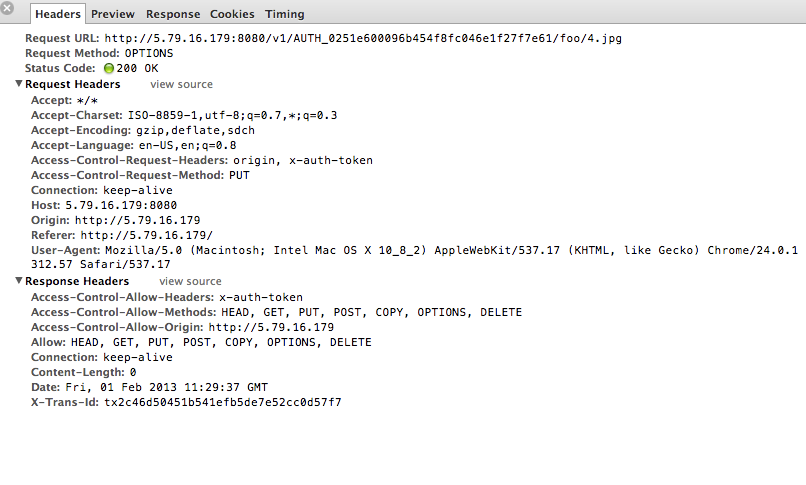This screenshot has width=806, height=485.
Task: Select the Access-Control-Allow-Origin header value
Action: coord(271,327)
